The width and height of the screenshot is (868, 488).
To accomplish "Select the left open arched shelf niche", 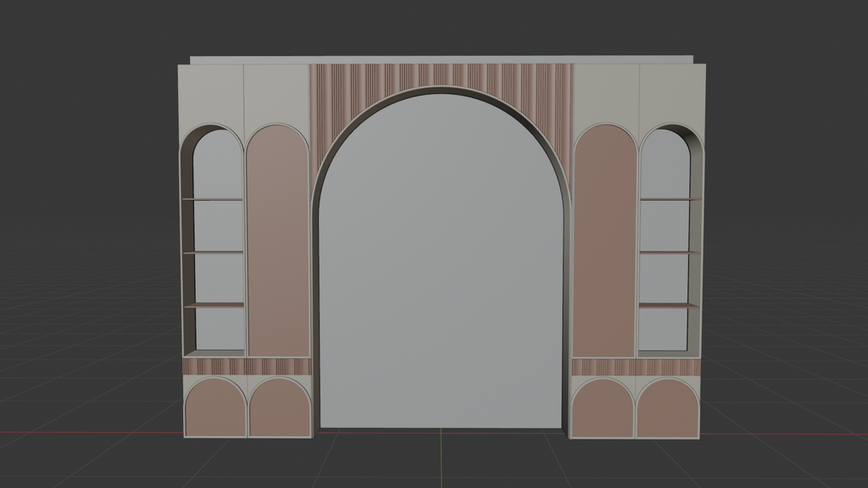I will pos(214,241).
